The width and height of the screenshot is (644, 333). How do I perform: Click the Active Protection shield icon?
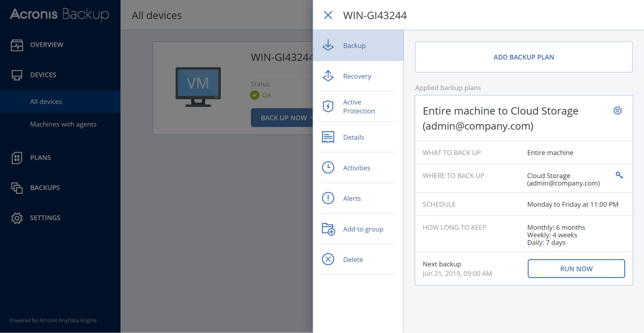click(x=328, y=106)
